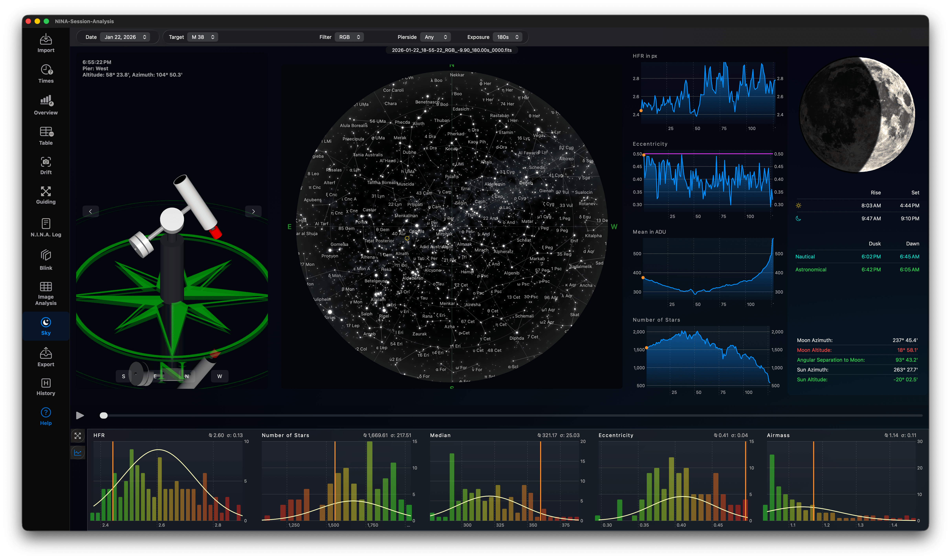Image resolution: width=951 pixels, height=560 pixels.
Task: Select the Sky view in the sidebar
Action: coord(46,326)
